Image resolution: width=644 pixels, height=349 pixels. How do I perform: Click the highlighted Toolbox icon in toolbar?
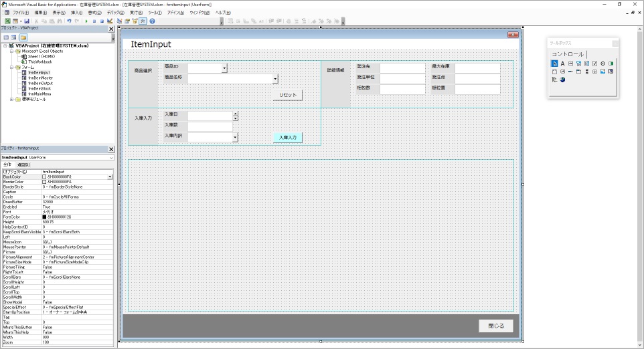[x=143, y=21]
